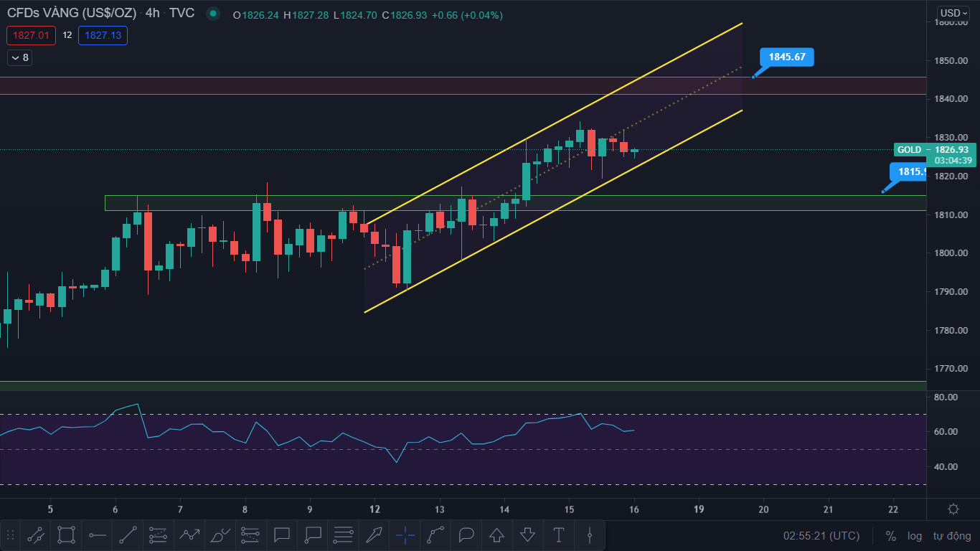Click the green market status dot
Image resolution: width=980 pixels, height=551 pixels.
[212, 14]
